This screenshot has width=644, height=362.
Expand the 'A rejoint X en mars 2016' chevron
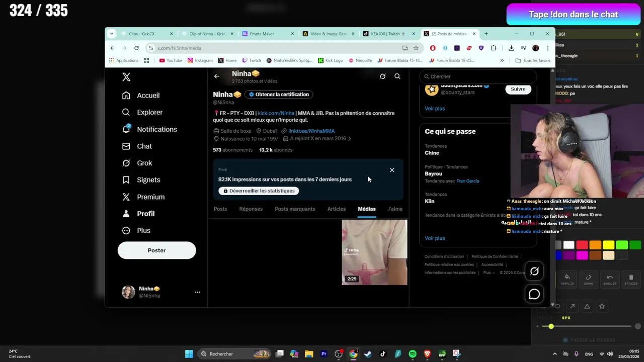(x=350, y=139)
